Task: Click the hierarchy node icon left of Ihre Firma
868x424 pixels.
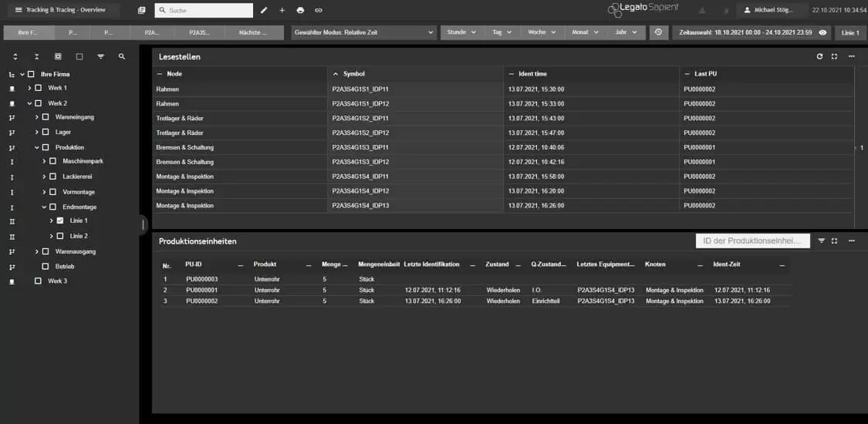Action: coord(12,74)
